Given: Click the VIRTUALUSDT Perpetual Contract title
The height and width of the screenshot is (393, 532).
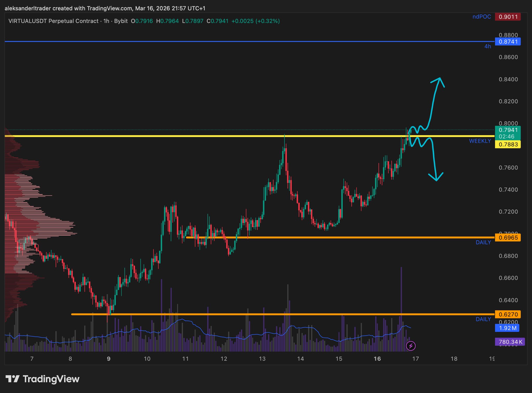Looking at the screenshot, I should click(x=53, y=21).
